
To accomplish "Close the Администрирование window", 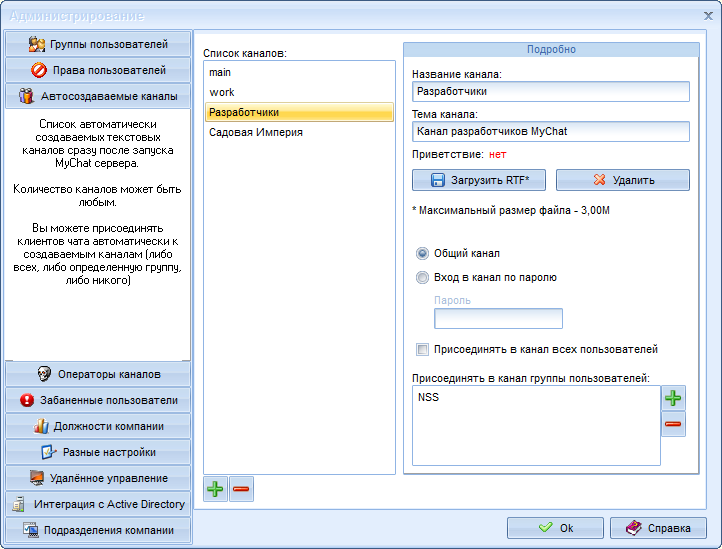I will click(708, 16).
